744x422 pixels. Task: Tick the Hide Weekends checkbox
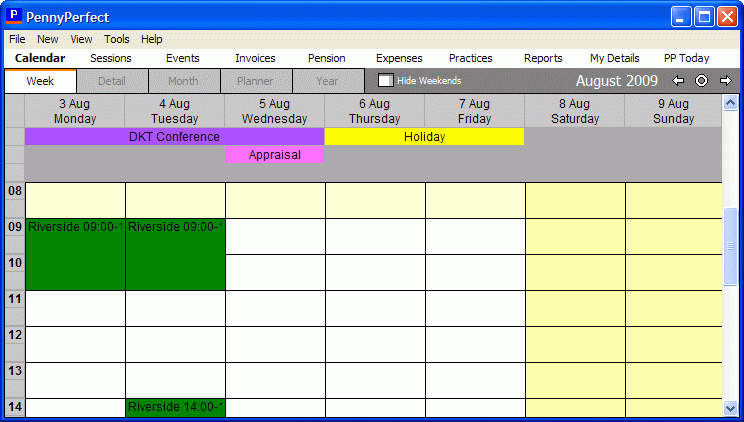coord(385,81)
